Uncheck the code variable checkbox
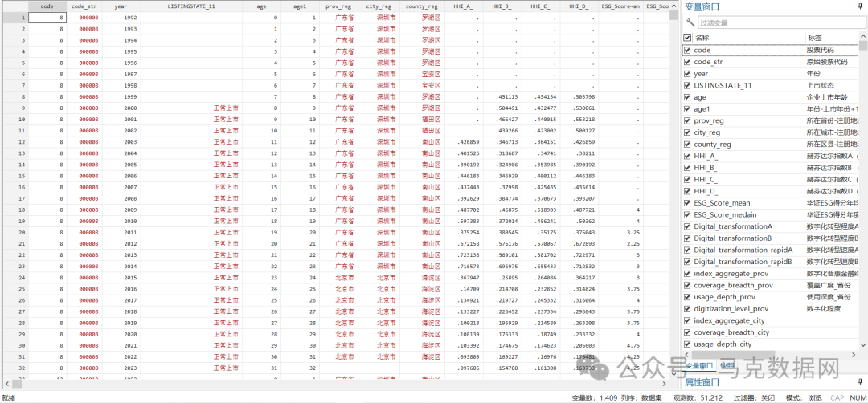The height and width of the screenshot is (403, 868). click(x=687, y=50)
